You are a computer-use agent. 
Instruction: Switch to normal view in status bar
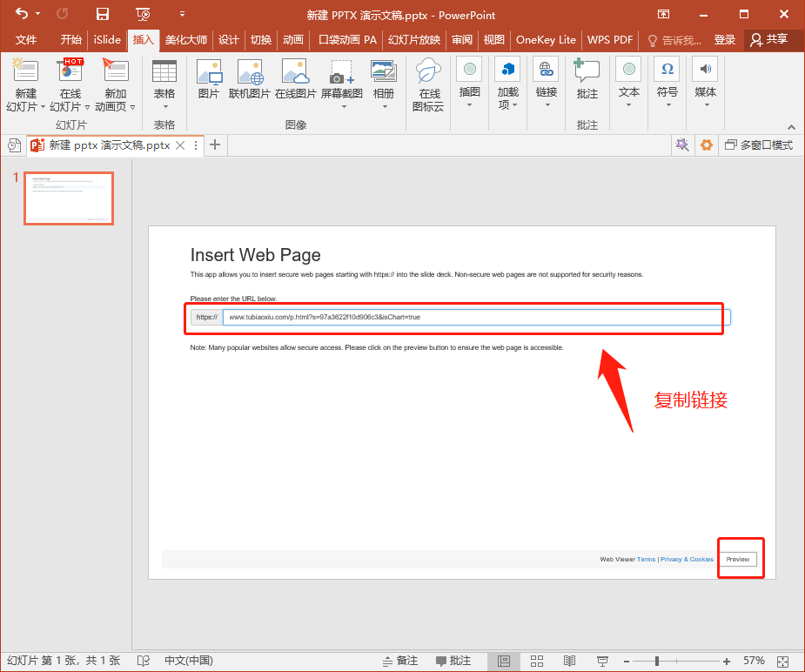pyautogui.click(x=504, y=661)
